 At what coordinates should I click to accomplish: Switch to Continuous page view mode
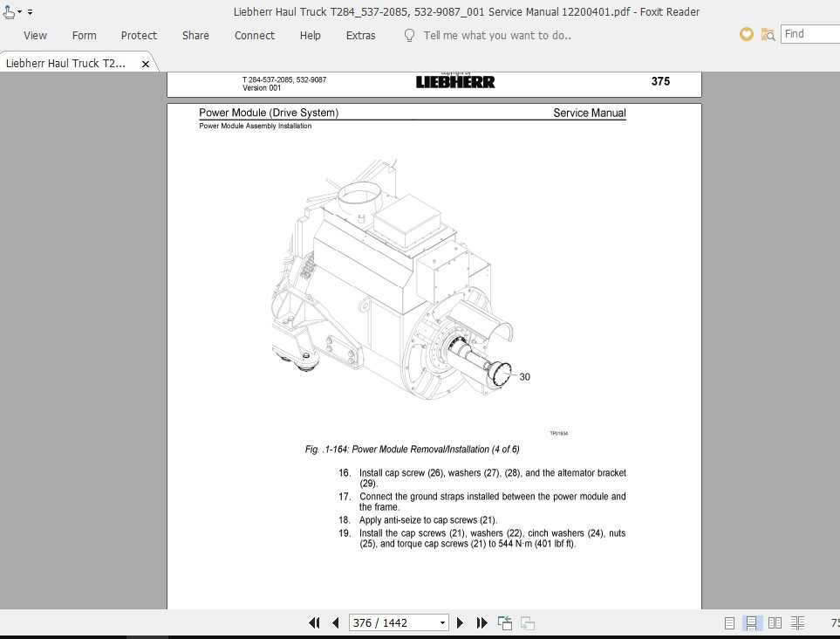(x=752, y=623)
